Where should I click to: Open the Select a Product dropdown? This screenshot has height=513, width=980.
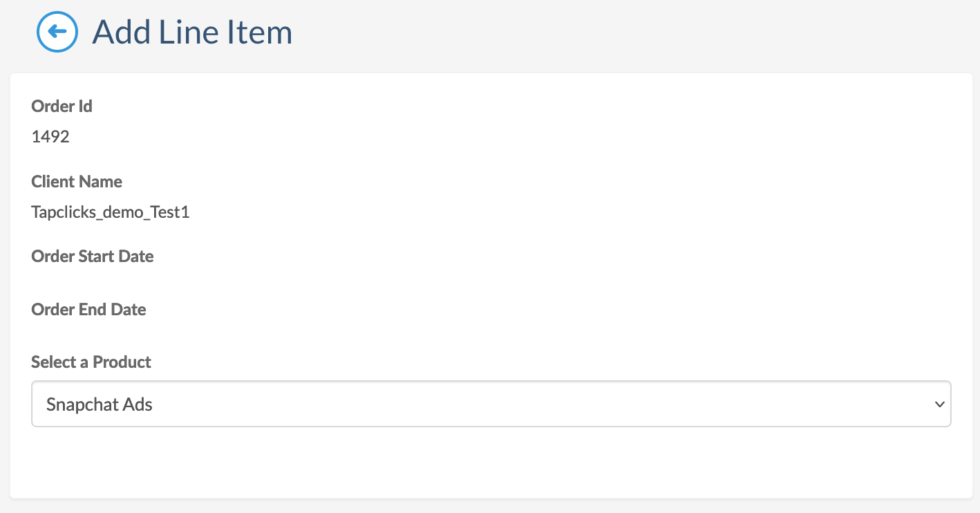[x=491, y=404]
